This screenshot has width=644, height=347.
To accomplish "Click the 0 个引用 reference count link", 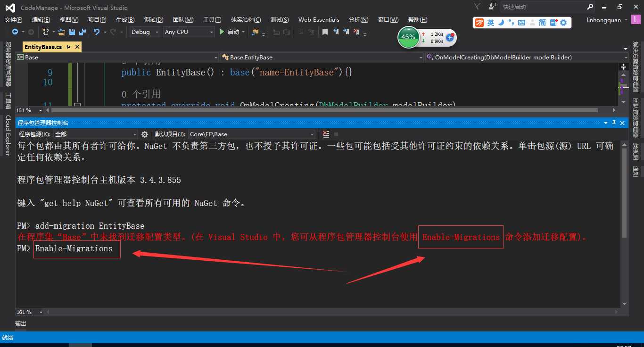I will coord(141,94).
